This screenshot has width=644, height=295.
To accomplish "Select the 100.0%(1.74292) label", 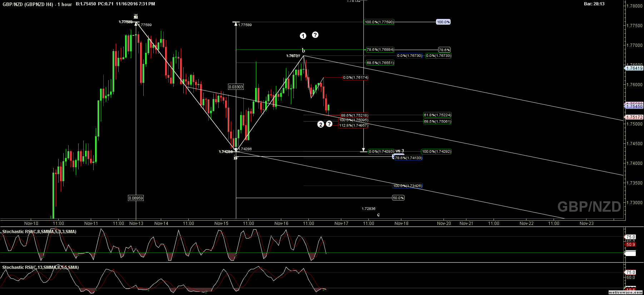I will click(436, 152).
